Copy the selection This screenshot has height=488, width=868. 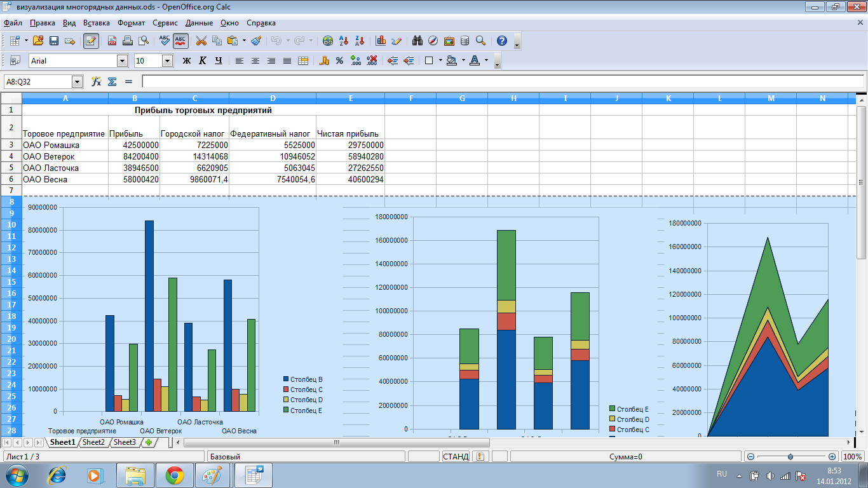pyautogui.click(x=217, y=41)
